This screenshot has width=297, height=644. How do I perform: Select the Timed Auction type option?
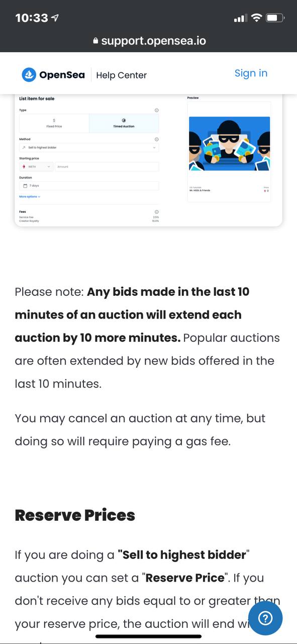[x=124, y=123]
